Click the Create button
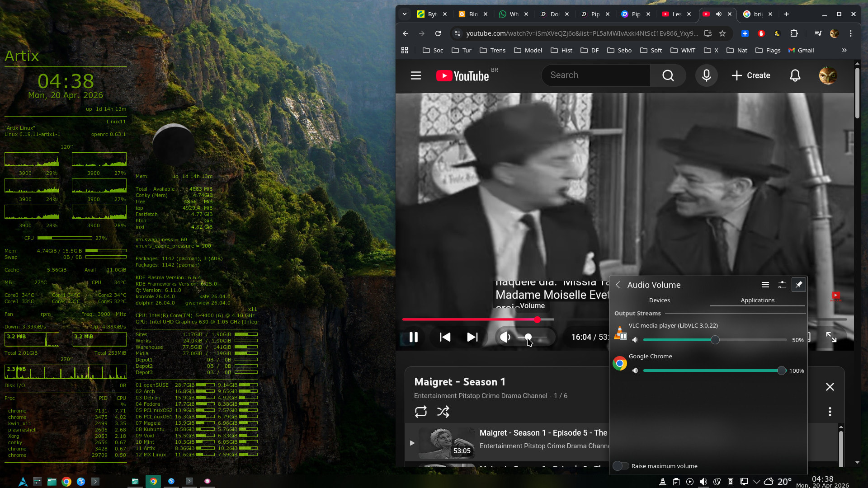 click(750, 75)
